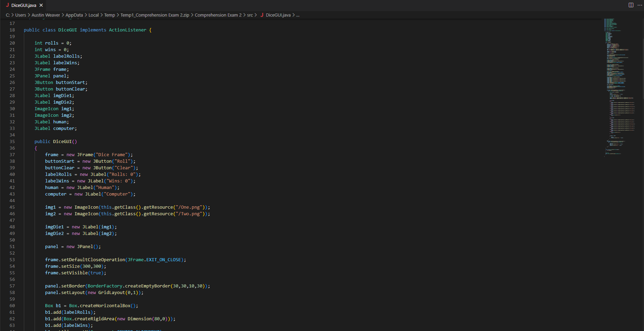
Task: Split the editor to the right
Action: click(x=631, y=5)
